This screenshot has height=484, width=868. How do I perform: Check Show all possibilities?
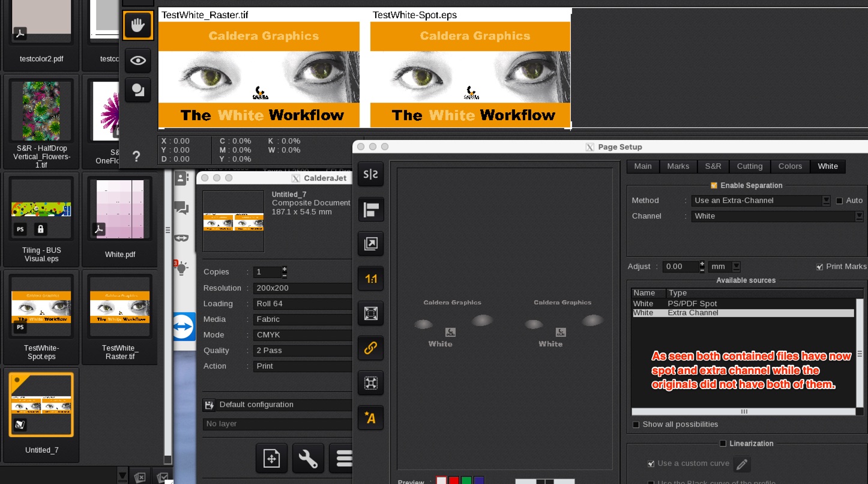point(636,425)
